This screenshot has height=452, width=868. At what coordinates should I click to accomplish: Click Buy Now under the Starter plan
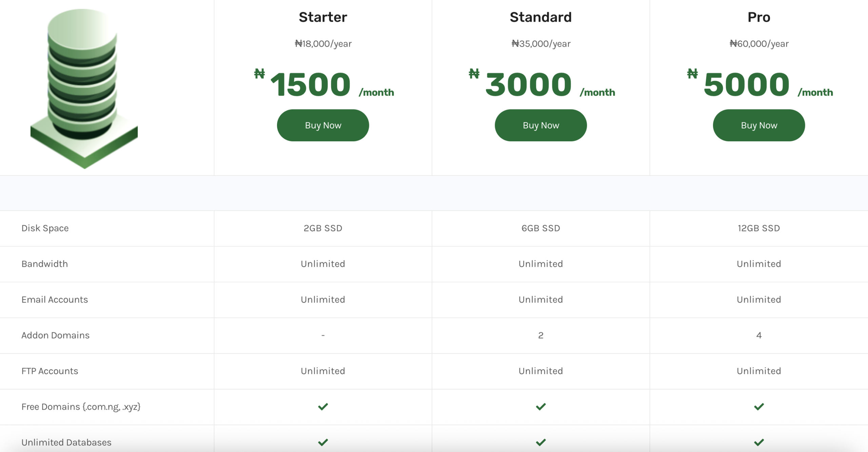(323, 125)
